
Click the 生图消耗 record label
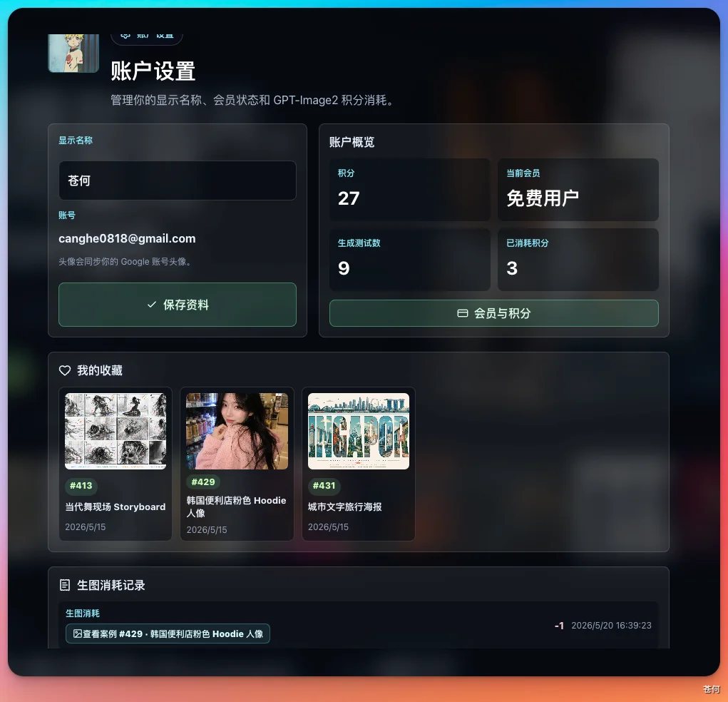coord(83,614)
